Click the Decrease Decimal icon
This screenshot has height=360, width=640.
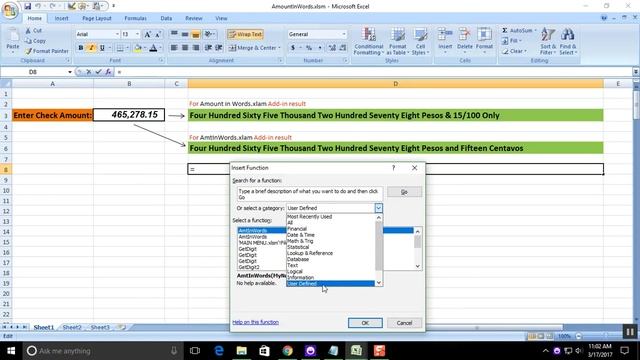coord(343,48)
